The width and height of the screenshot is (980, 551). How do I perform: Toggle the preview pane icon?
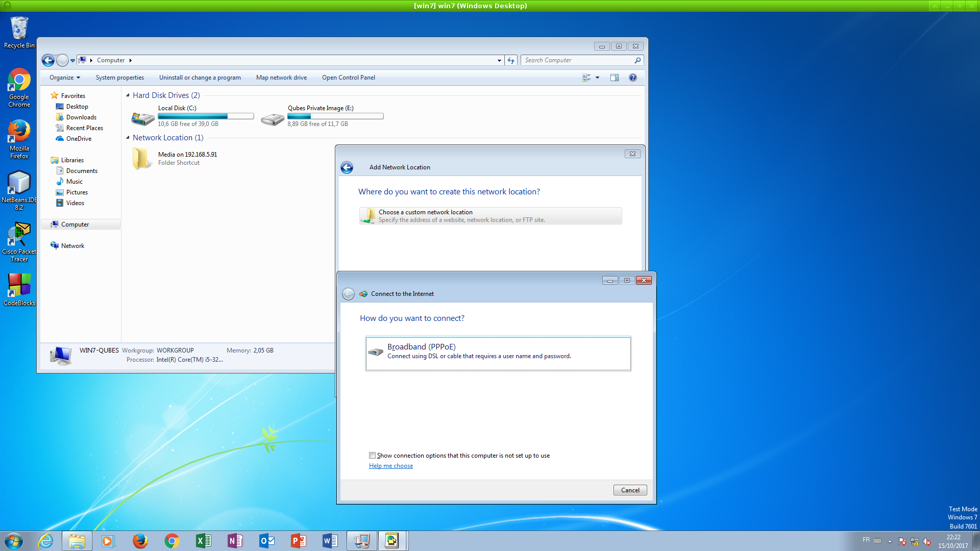(615, 78)
